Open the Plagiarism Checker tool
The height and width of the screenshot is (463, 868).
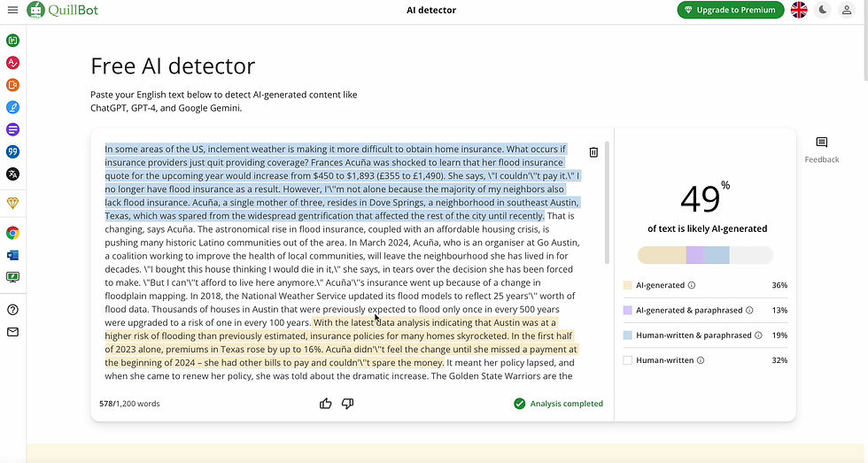pos(12,85)
